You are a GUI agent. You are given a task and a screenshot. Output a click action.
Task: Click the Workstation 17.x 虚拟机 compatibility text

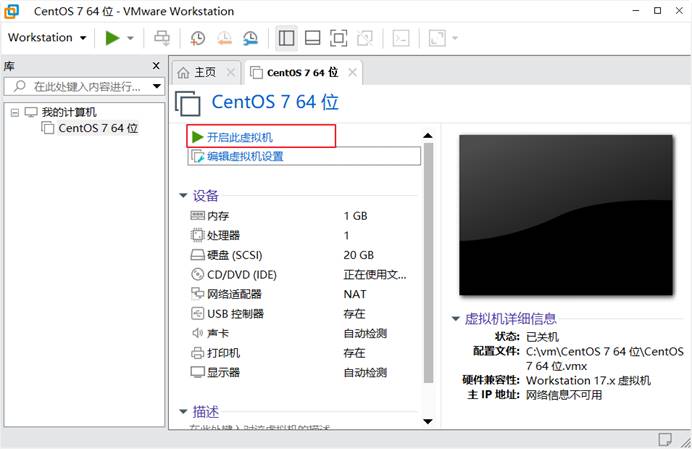click(x=588, y=380)
